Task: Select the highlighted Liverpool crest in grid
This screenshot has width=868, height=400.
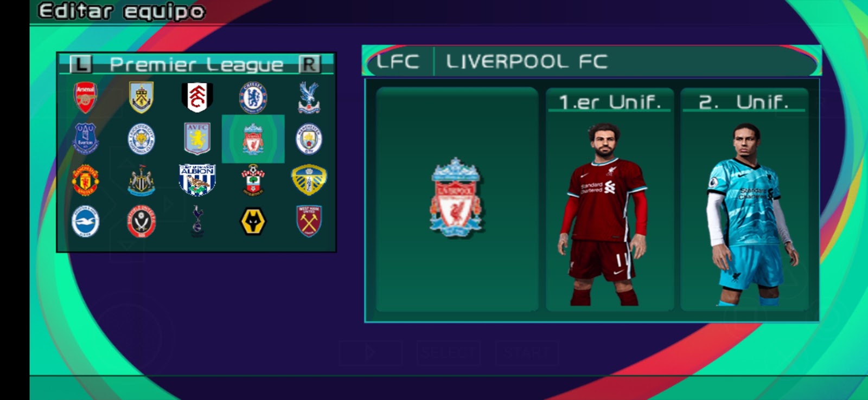Action: click(x=253, y=139)
